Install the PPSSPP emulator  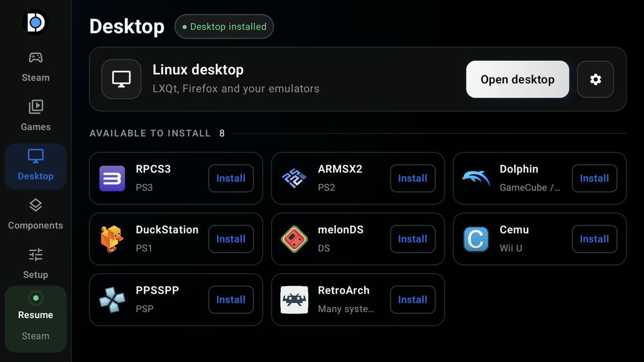[231, 299]
